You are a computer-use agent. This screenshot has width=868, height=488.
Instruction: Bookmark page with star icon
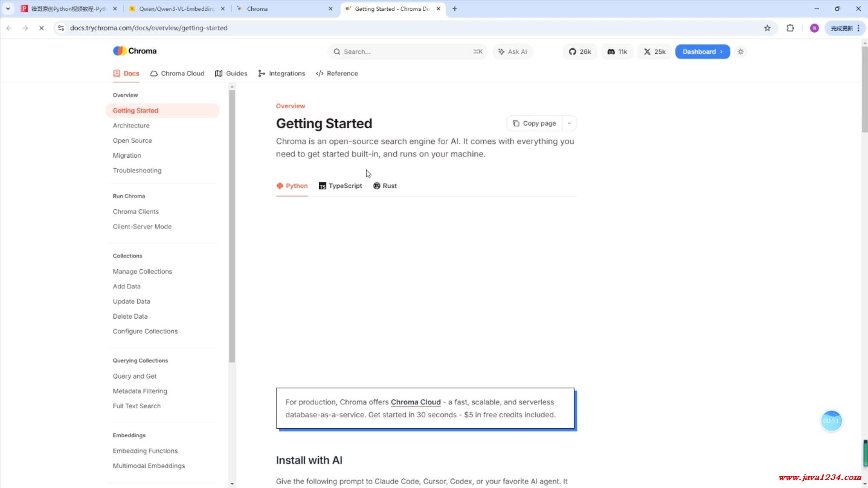point(767,28)
